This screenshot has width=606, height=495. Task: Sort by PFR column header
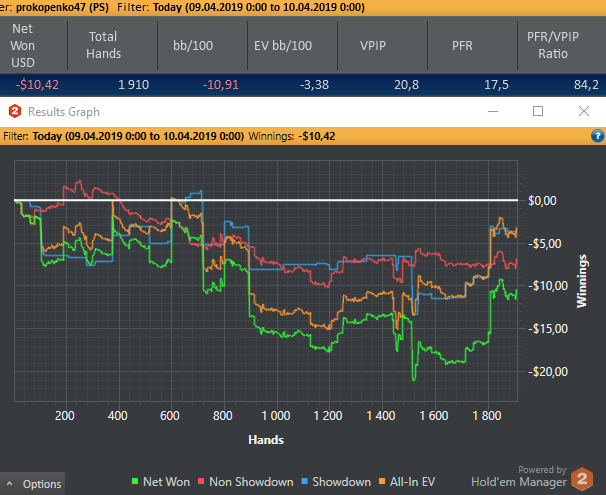pyautogui.click(x=463, y=45)
